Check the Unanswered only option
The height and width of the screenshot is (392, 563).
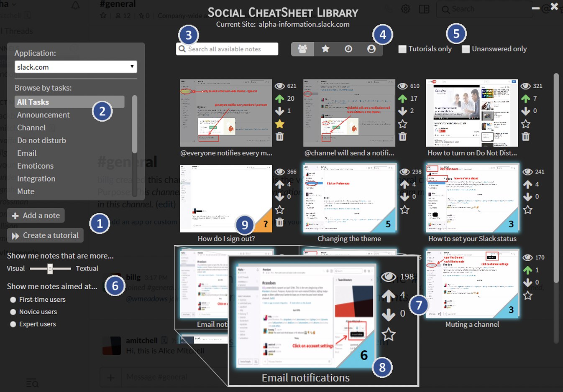tap(466, 49)
